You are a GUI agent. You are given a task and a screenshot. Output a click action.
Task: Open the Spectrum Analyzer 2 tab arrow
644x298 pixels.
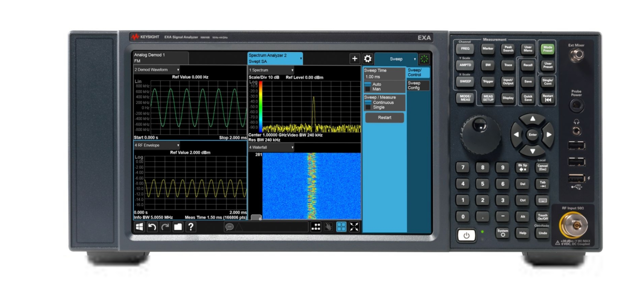tap(300, 58)
